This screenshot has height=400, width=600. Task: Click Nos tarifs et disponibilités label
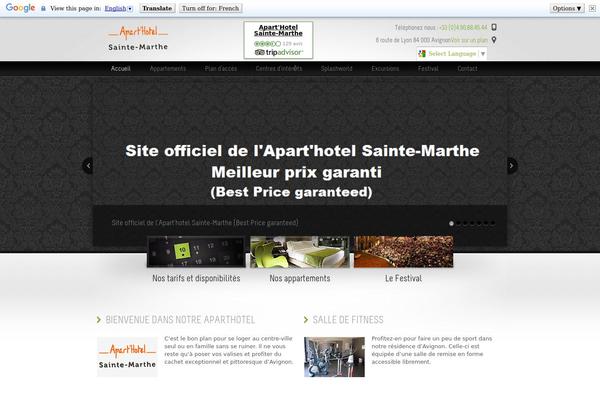point(196,278)
